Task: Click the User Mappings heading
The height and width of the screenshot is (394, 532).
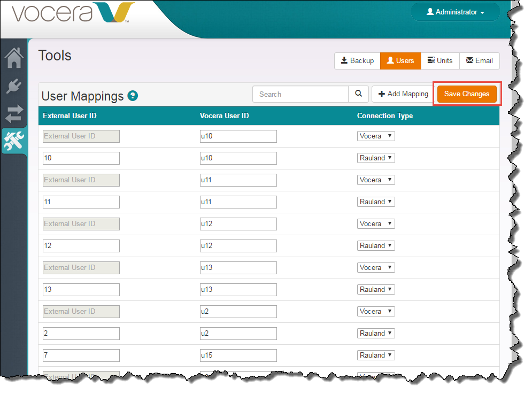Action: [x=82, y=96]
